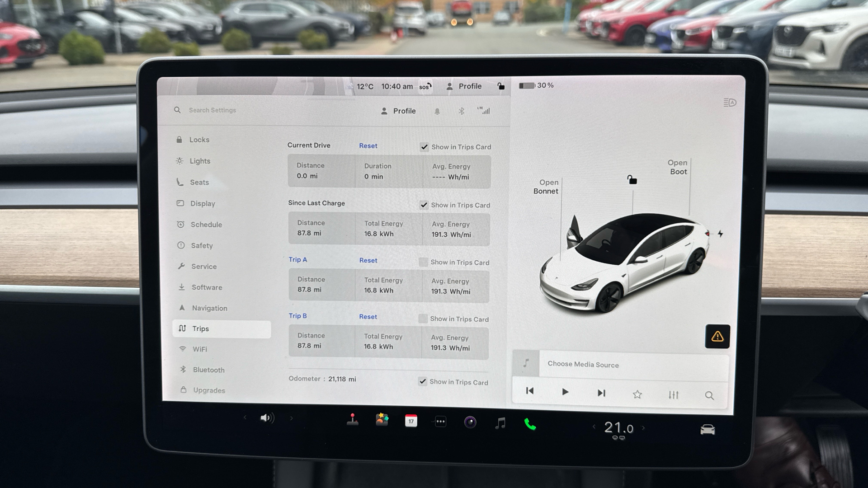This screenshot has height=488, width=868.
Task: Enable Trip A Show in Trips Card
Action: click(423, 262)
